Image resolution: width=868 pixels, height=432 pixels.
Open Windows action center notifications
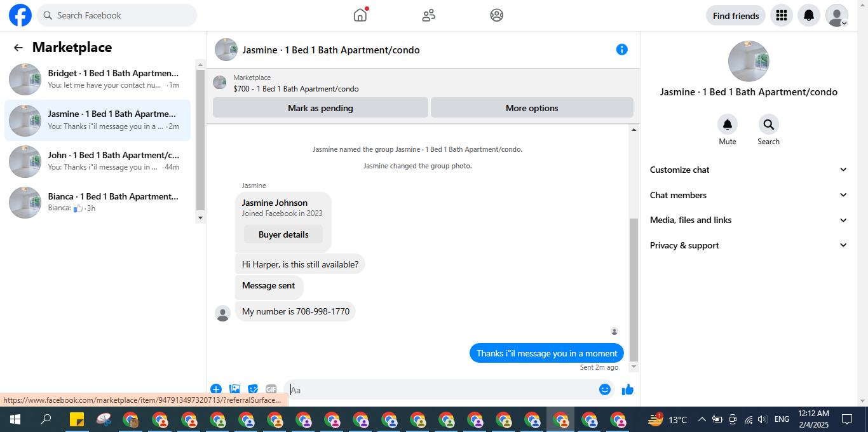point(847,419)
